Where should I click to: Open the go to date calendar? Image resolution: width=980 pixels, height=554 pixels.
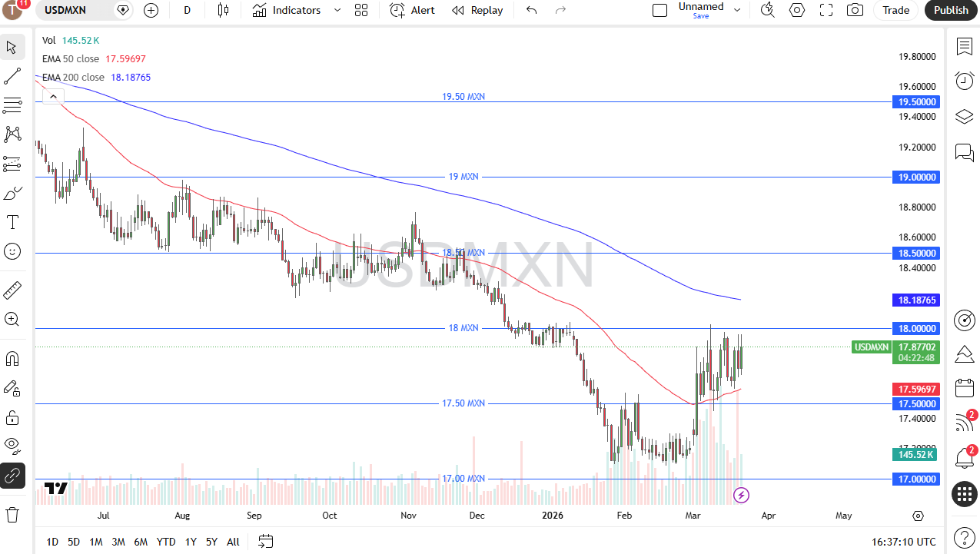point(265,542)
